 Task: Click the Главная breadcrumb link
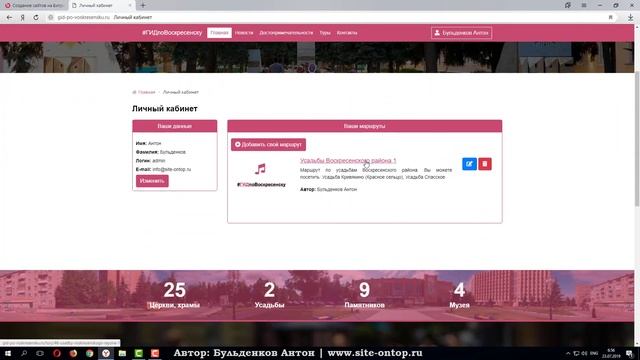(x=146, y=92)
